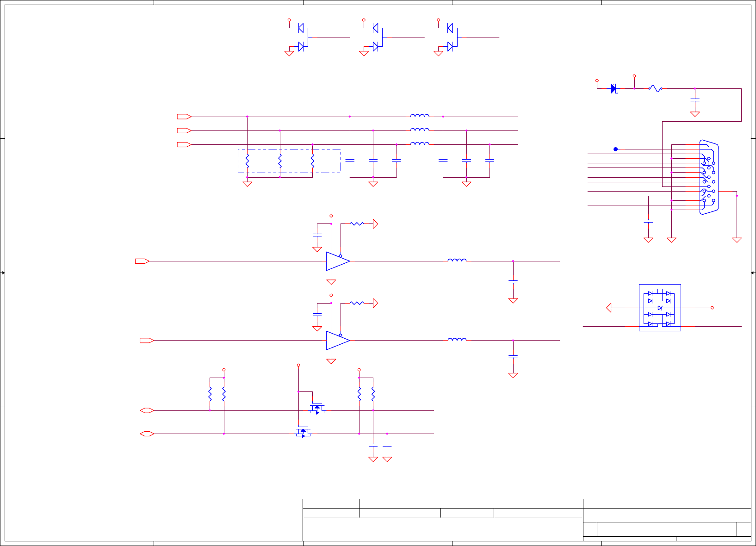This screenshot has width=756, height=546.
Task: Click the inductor on the middle bus line
Action: click(420, 130)
